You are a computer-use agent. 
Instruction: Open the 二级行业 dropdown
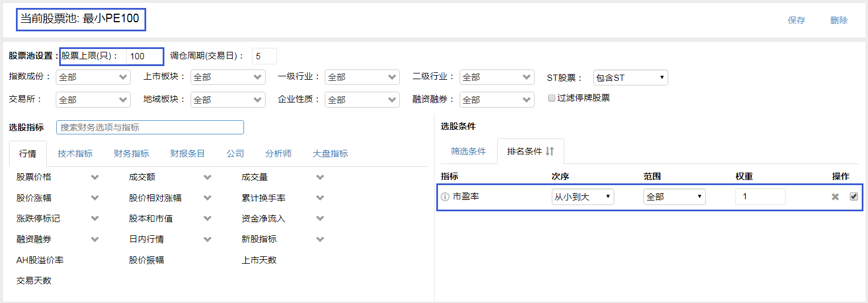click(x=497, y=77)
